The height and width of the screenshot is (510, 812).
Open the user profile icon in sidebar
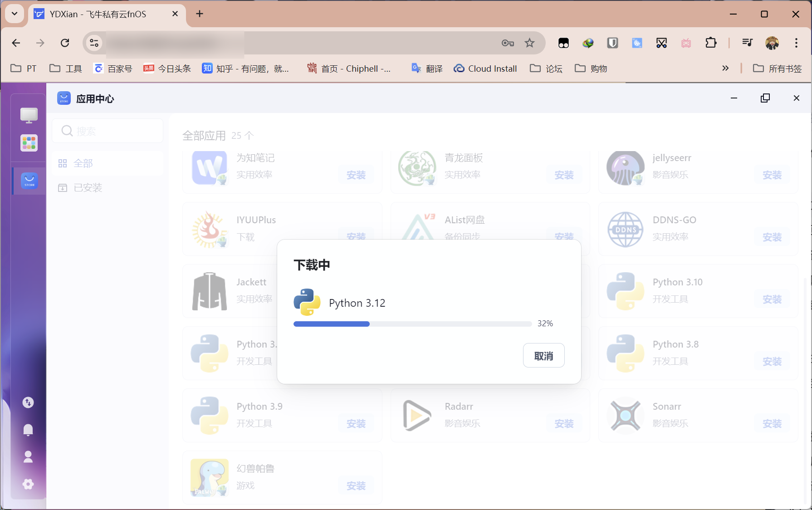[x=28, y=457]
